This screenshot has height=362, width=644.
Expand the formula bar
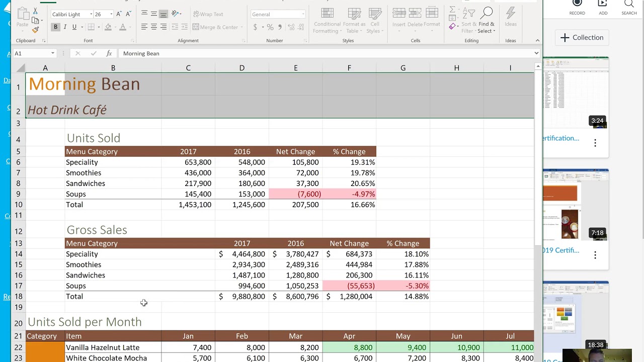(536, 53)
